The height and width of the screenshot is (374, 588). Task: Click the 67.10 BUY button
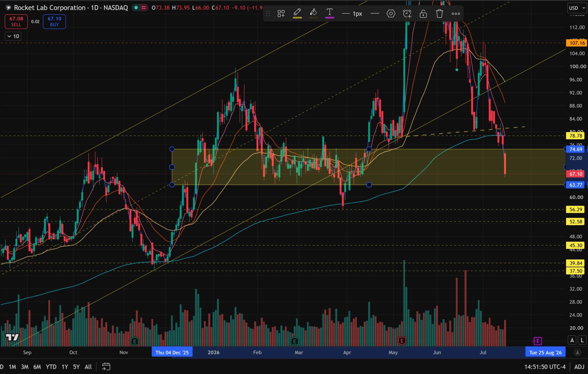(54, 22)
